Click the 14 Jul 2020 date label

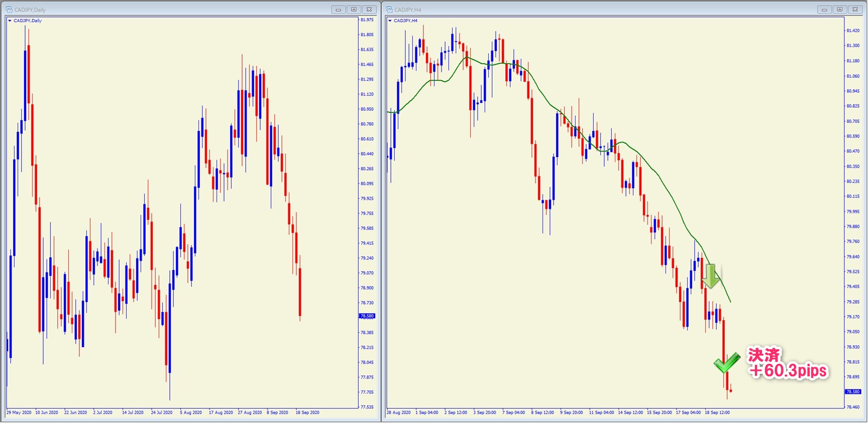[133, 412]
